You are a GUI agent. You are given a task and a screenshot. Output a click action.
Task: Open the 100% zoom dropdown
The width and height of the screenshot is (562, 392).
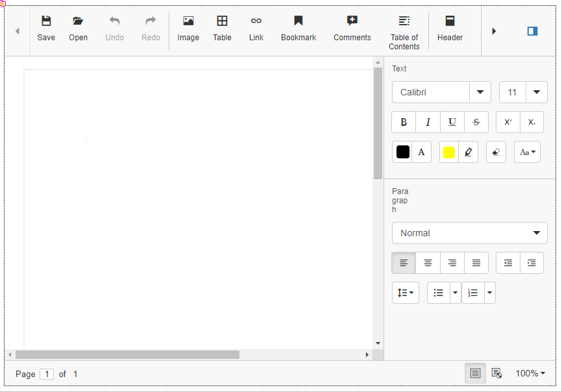(530, 373)
